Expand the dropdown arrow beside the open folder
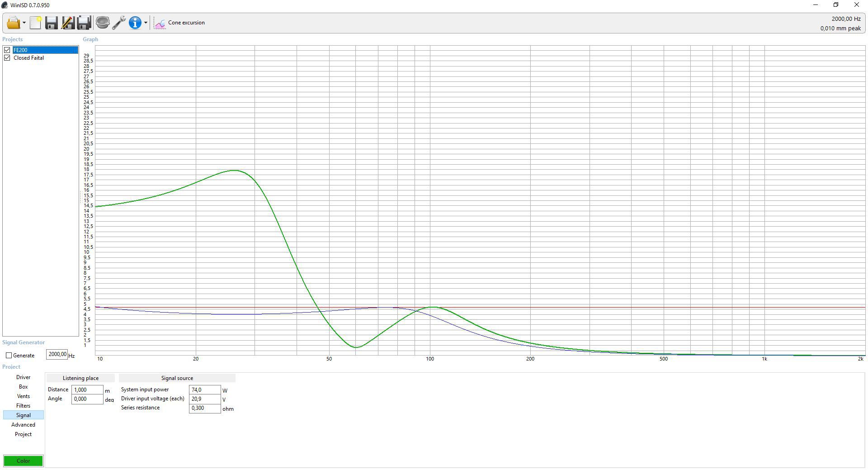 coord(24,23)
